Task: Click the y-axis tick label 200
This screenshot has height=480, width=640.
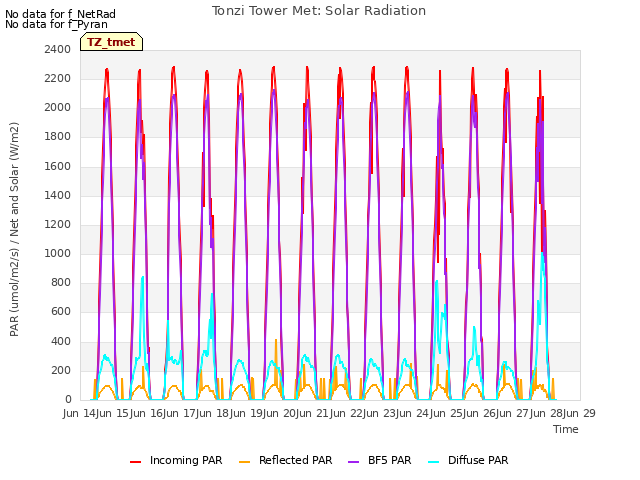Action: tap(61, 370)
